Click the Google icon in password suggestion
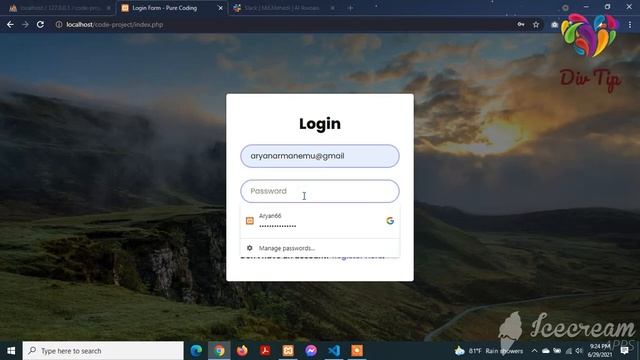The image size is (640, 360). [390, 221]
